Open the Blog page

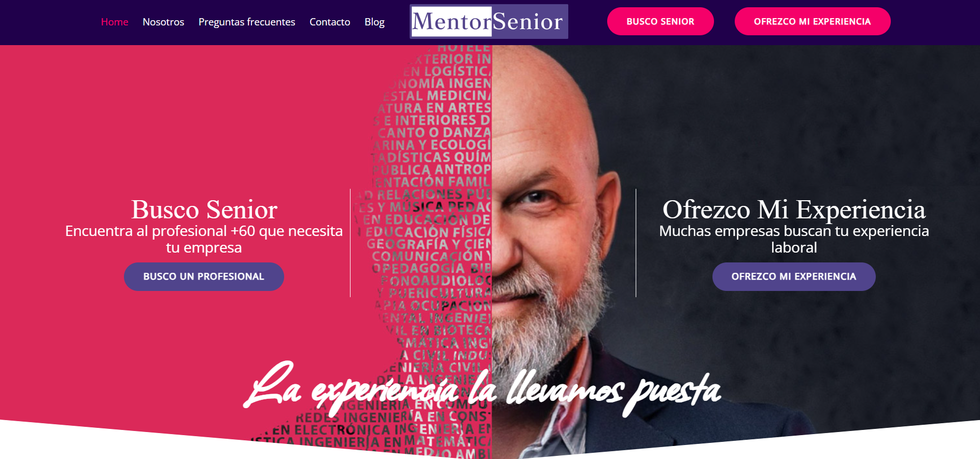click(374, 22)
